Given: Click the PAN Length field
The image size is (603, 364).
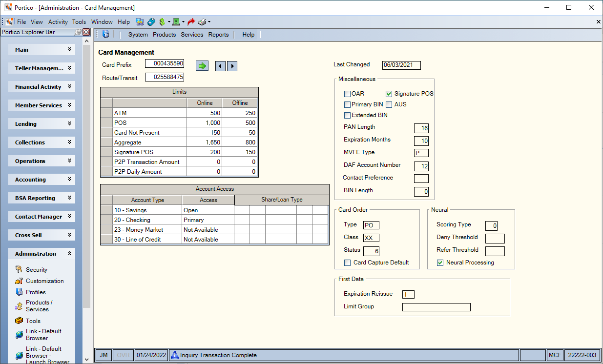Looking at the screenshot, I should 421,128.
